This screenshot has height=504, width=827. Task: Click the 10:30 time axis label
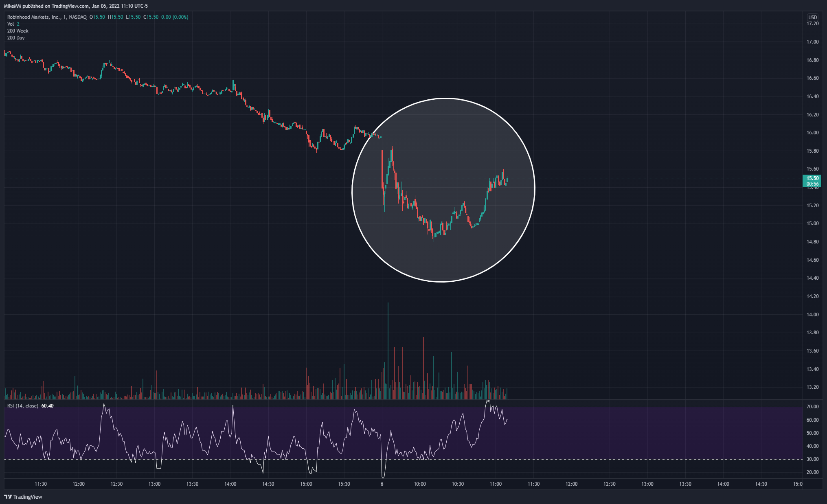[x=458, y=484]
